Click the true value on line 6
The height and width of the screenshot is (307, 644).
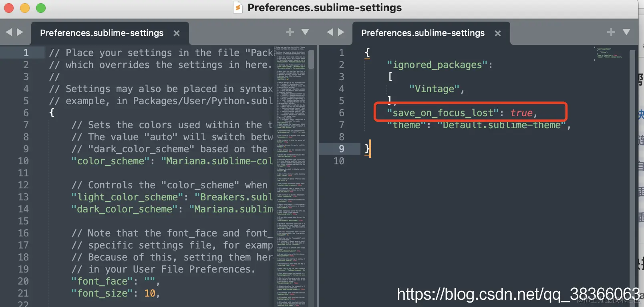[x=521, y=113]
